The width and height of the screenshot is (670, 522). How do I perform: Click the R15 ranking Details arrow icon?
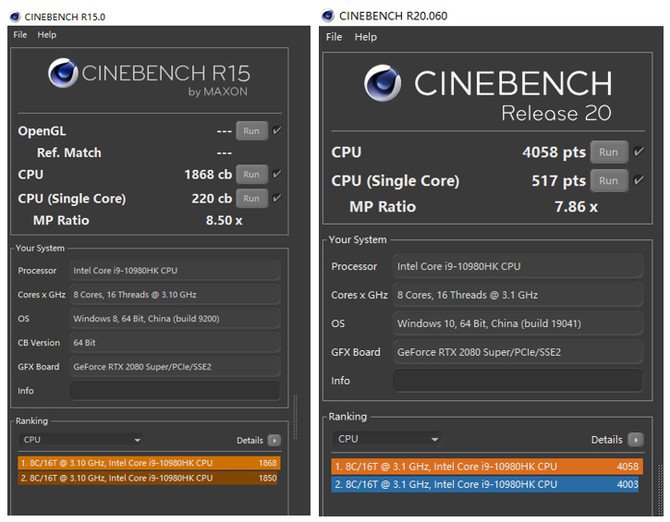[x=274, y=440]
